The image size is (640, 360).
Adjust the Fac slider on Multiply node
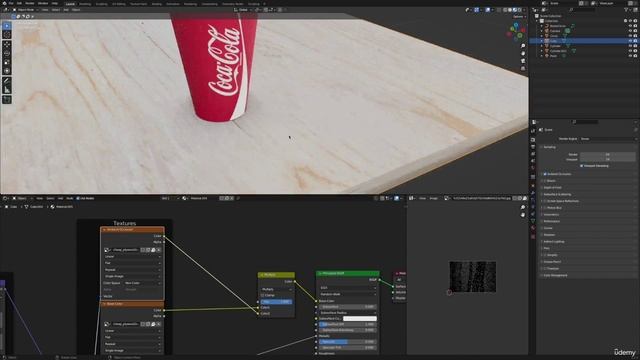(276, 302)
